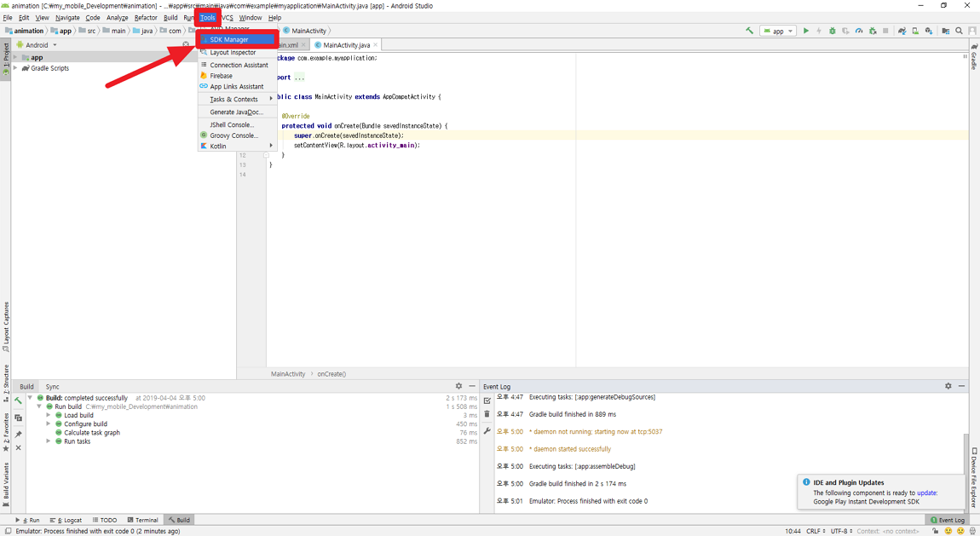The width and height of the screenshot is (980, 536).
Task: Expand the Load build node
Action: click(x=48, y=416)
